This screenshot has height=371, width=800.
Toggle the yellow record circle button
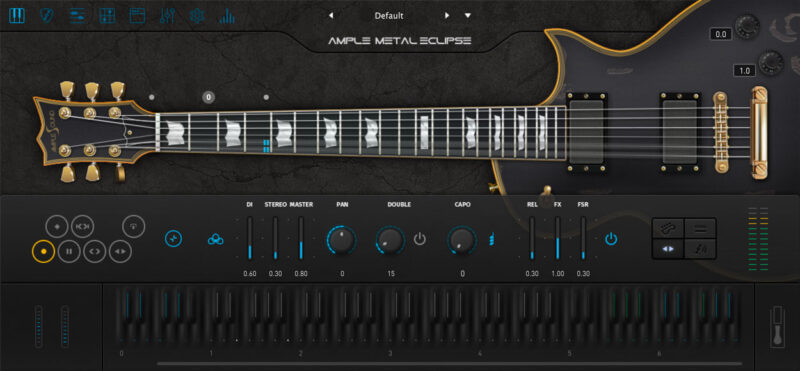(43, 251)
